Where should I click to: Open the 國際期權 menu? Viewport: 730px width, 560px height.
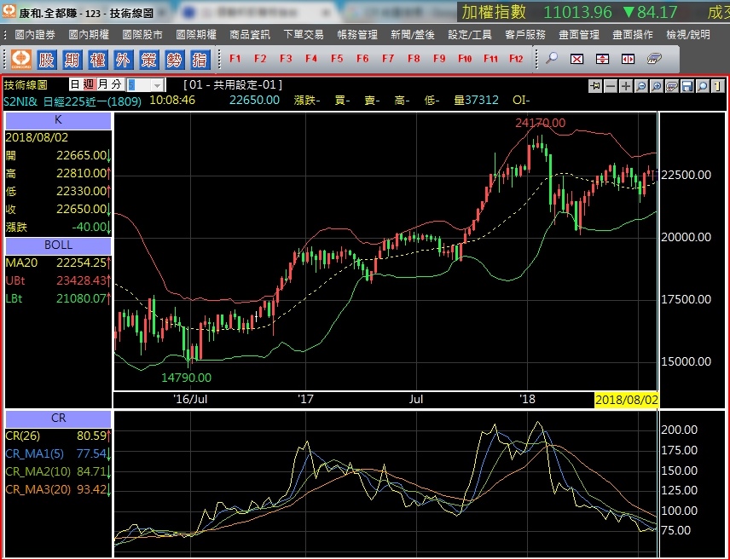[196, 34]
